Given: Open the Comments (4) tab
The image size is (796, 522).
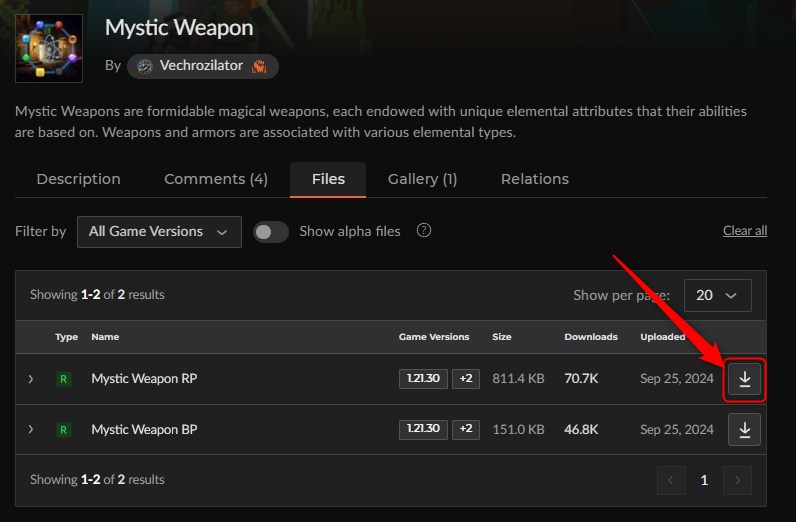Looking at the screenshot, I should (216, 179).
